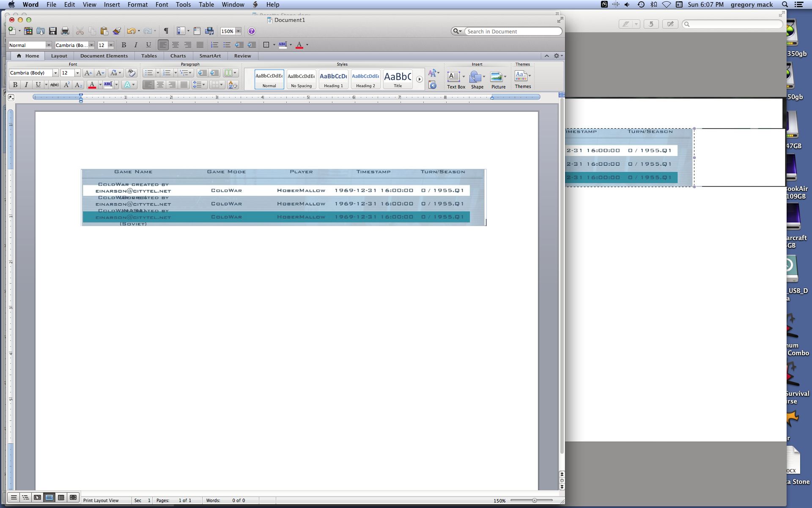Apply the Title style

point(398,79)
